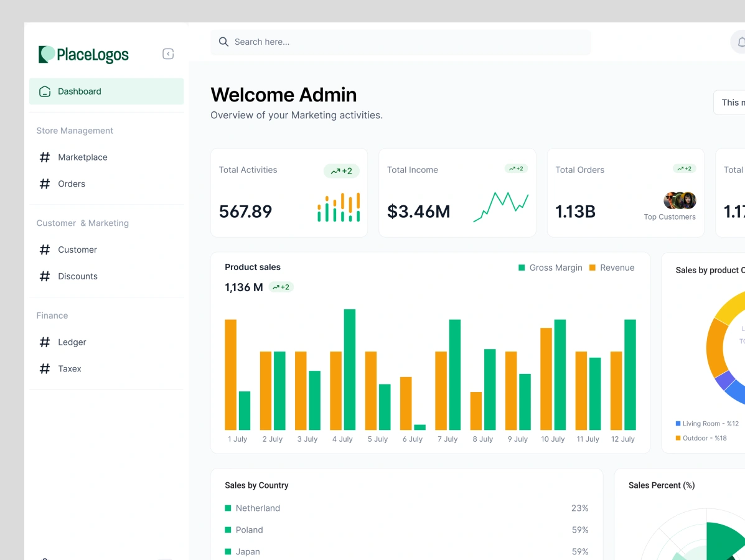This screenshot has height=560, width=745.
Task: Click the Top Customers label
Action: point(670,217)
